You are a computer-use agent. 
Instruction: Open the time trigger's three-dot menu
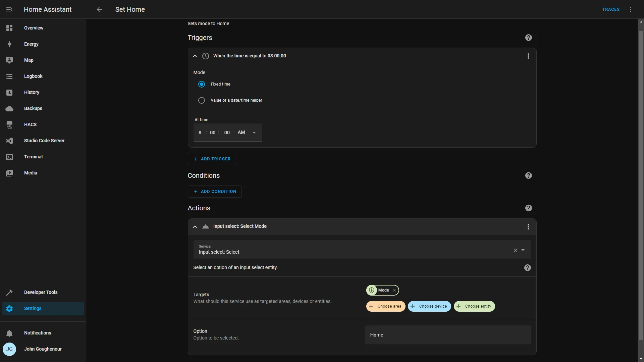pos(528,56)
